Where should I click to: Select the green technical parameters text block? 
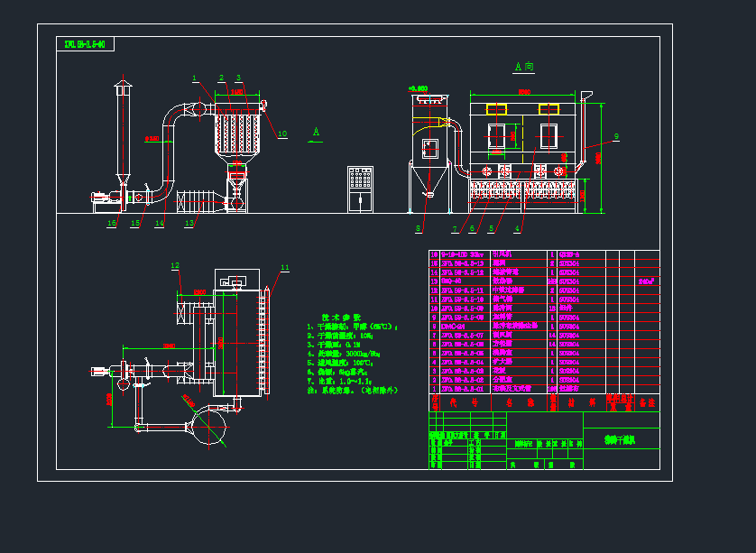click(352, 355)
